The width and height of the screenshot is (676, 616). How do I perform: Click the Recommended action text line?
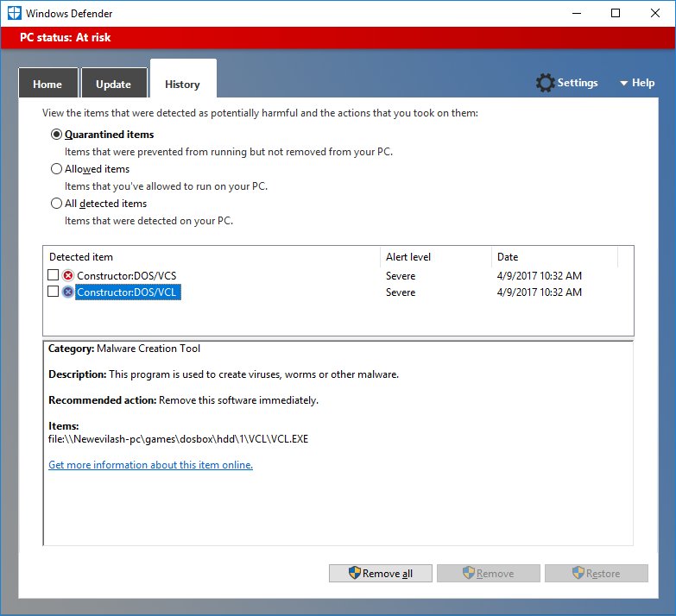point(183,400)
